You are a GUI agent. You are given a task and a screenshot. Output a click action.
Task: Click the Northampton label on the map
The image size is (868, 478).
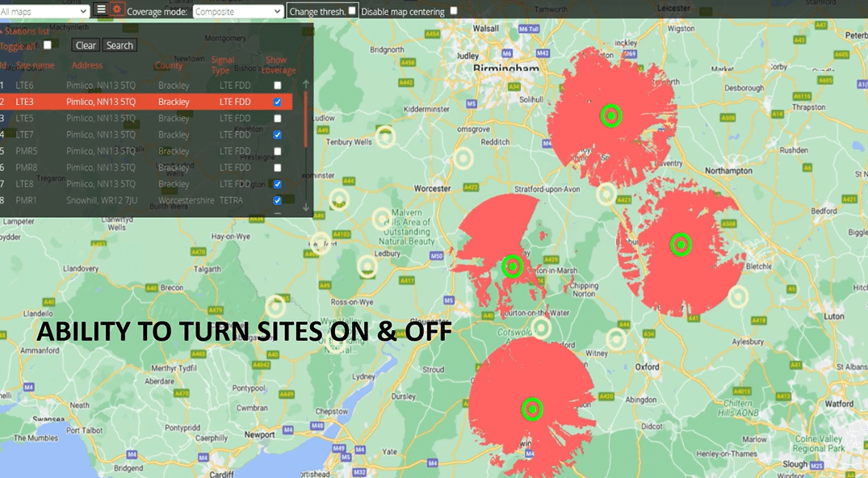[728, 170]
